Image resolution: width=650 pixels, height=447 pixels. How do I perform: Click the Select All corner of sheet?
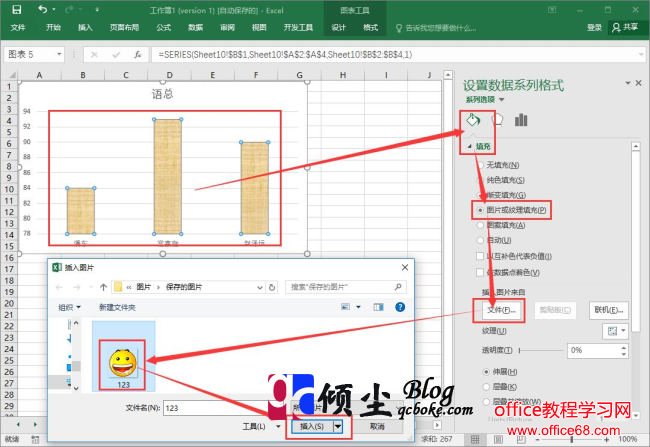tap(10, 75)
